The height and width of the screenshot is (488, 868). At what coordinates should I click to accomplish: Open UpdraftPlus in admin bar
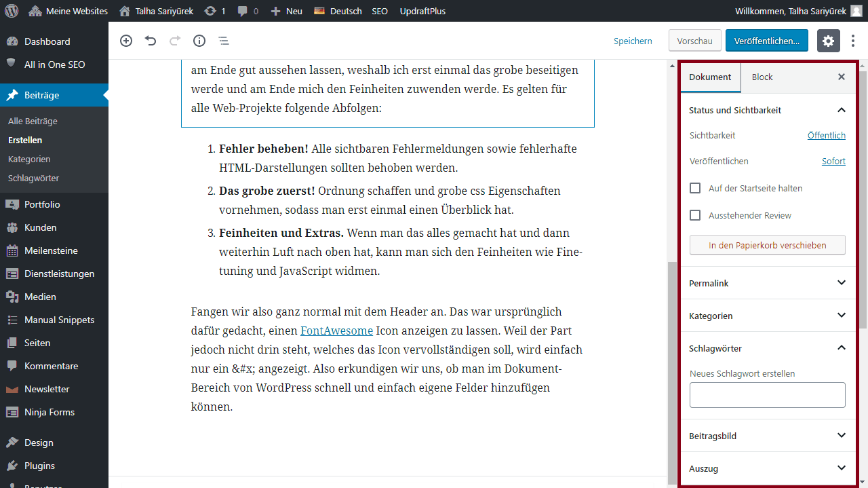click(422, 11)
